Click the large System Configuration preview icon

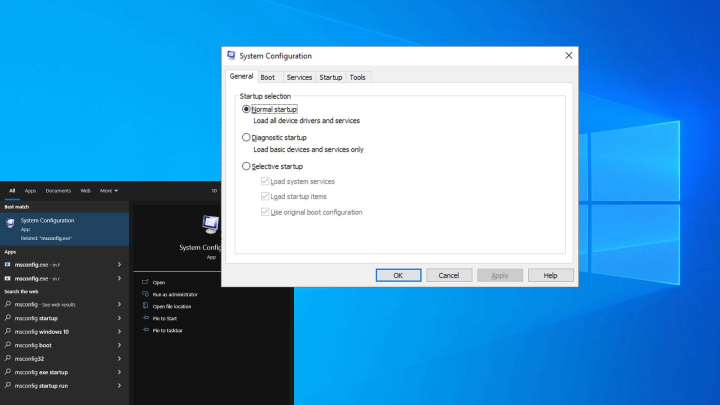tap(211, 224)
